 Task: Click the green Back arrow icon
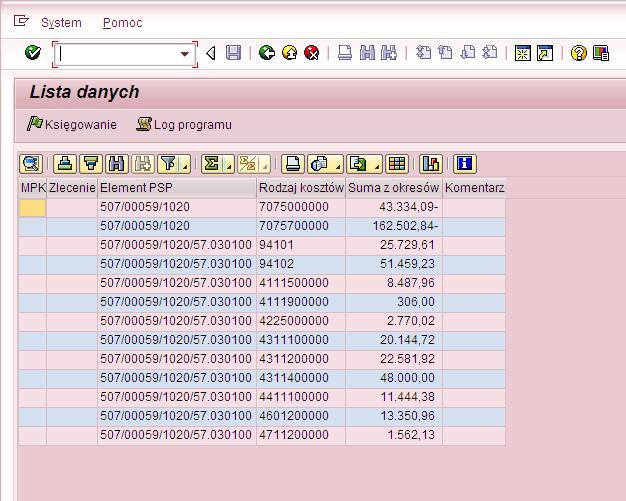(267, 53)
